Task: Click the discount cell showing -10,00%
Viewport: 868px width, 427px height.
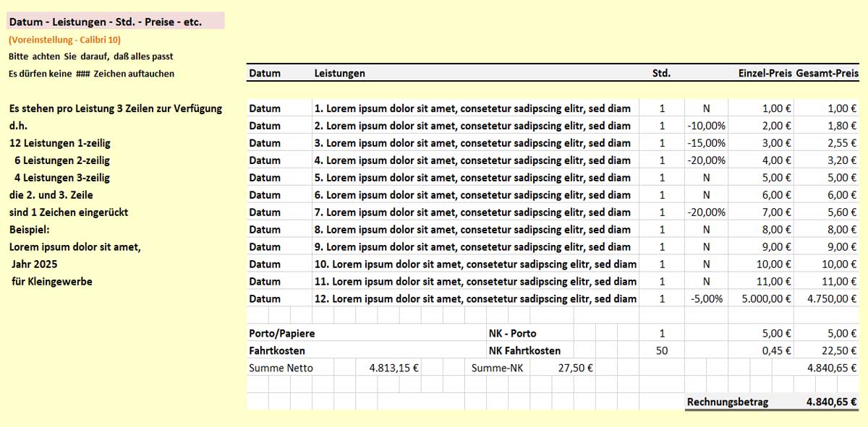Action: tap(706, 126)
